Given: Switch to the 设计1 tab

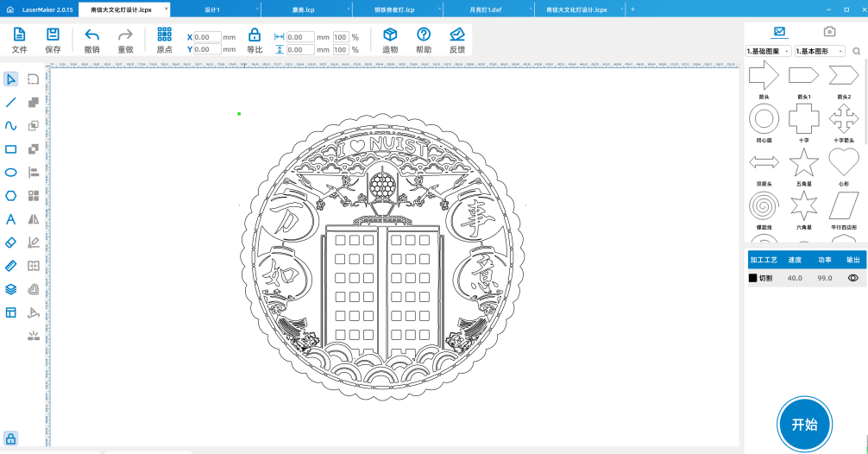Looking at the screenshot, I should [212, 9].
